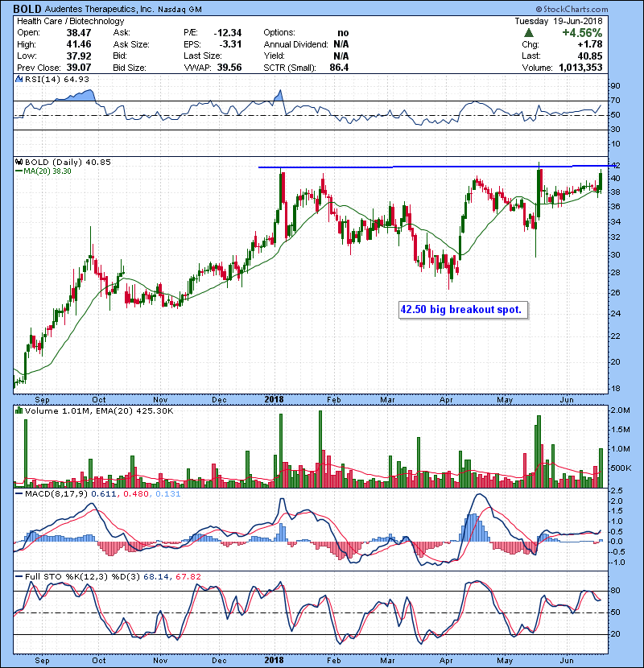Click the VWAP value 39.56
The width and height of the screenshot is (644, 668).
click(229, 68)
